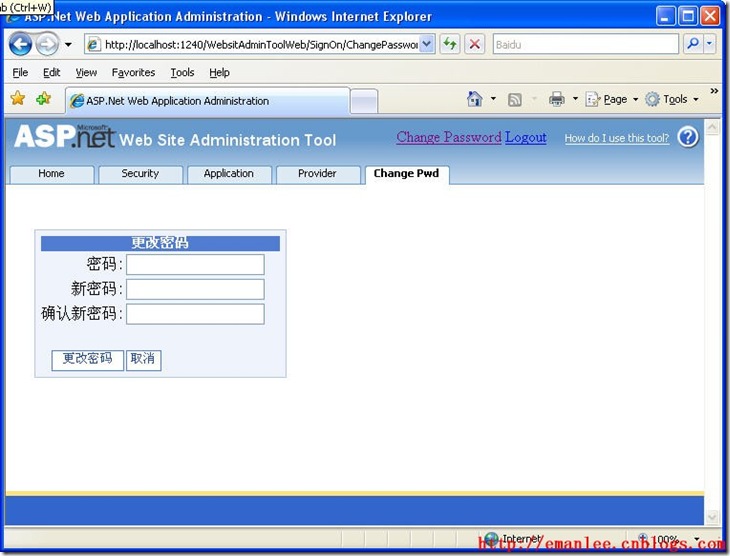Select the Change Pwd tab

point(406,174)
